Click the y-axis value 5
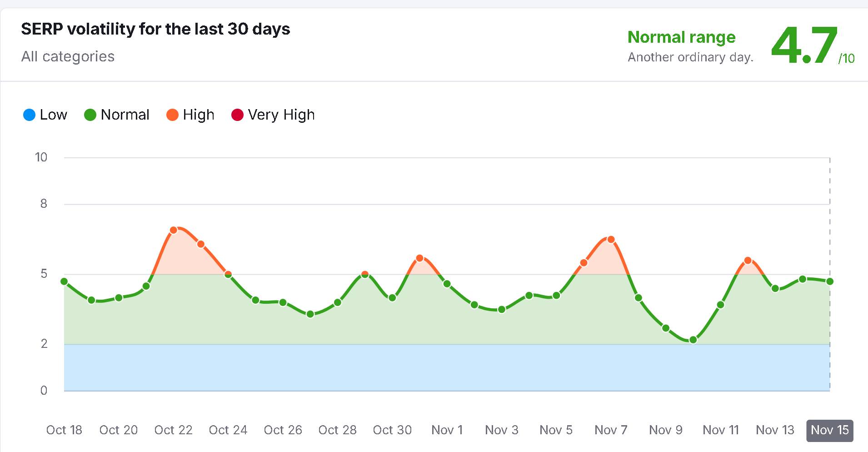 [44, 274]
